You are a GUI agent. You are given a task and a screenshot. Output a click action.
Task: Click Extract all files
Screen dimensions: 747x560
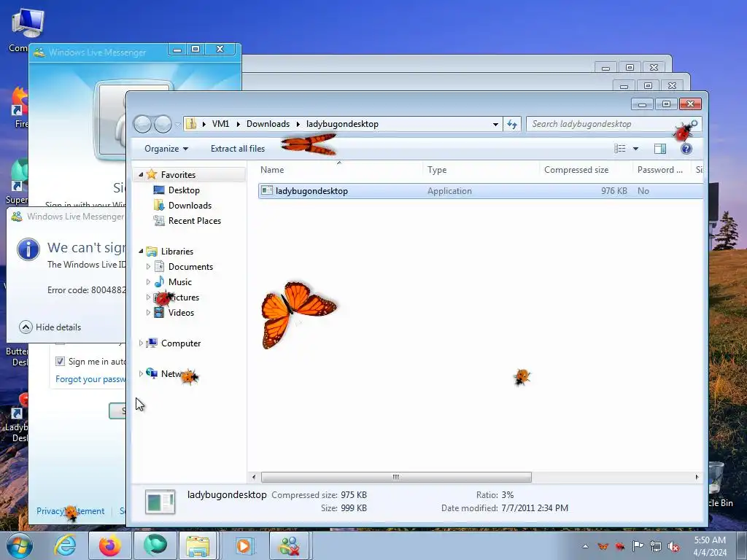point(238,149)
